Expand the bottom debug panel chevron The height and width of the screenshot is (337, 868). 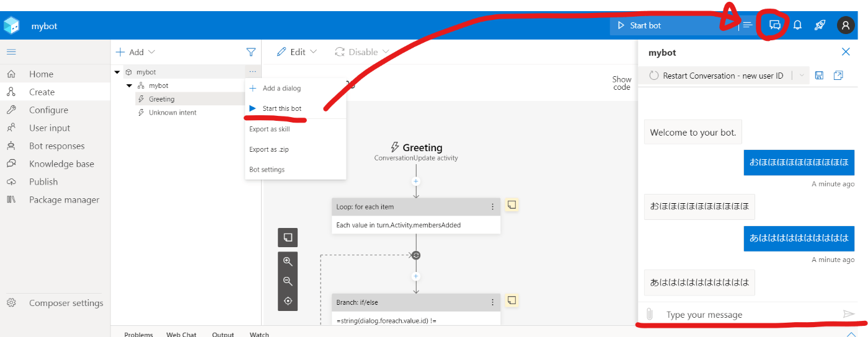tap(851, 334)
